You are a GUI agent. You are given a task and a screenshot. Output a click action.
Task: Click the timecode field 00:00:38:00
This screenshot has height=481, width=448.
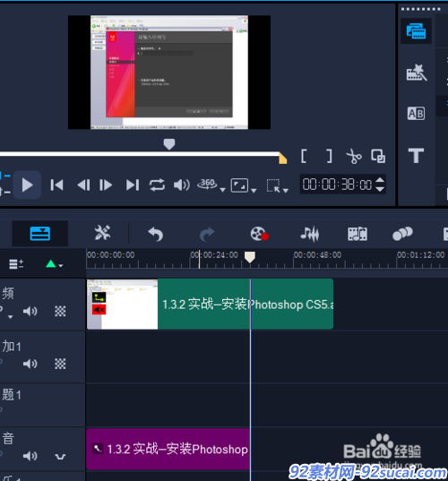click(x=337, y=185)
